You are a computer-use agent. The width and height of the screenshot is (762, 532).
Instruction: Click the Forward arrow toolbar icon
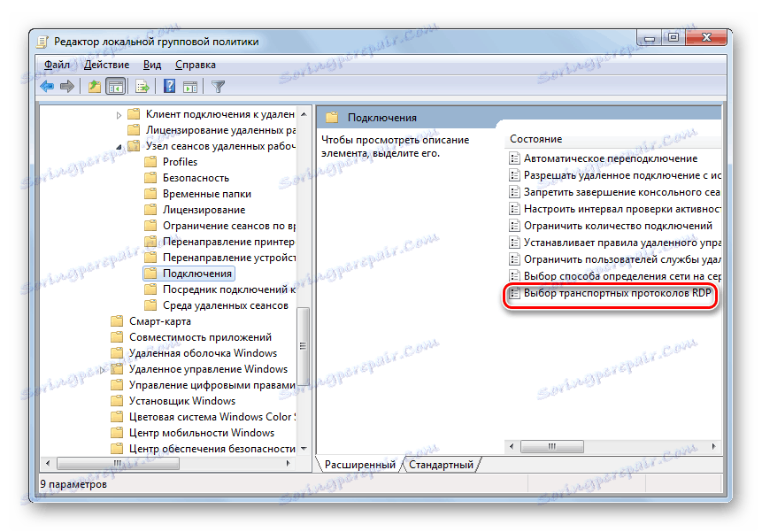point(67,87)
